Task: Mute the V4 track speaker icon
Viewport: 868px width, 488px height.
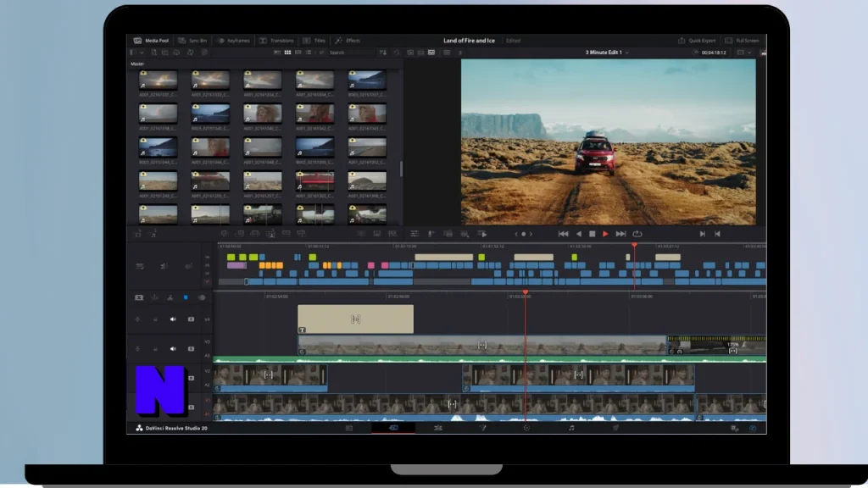Action: click(173, 319)
